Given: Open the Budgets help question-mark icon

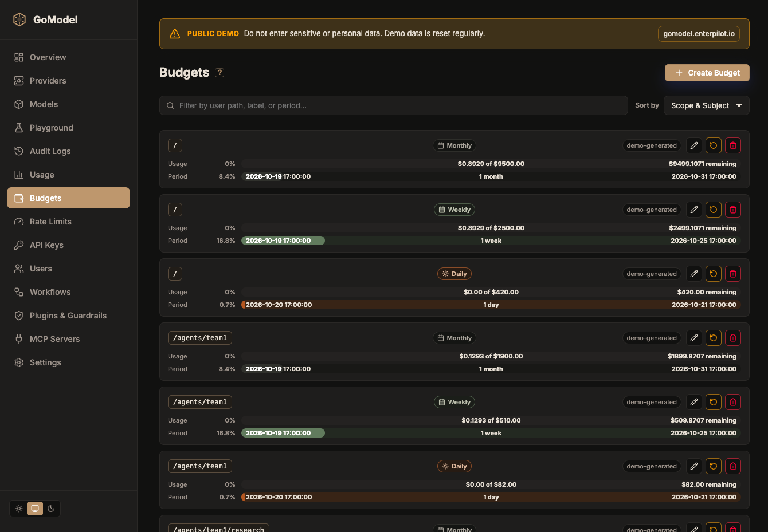Looking at the screenshot, I should click(220, 73).
